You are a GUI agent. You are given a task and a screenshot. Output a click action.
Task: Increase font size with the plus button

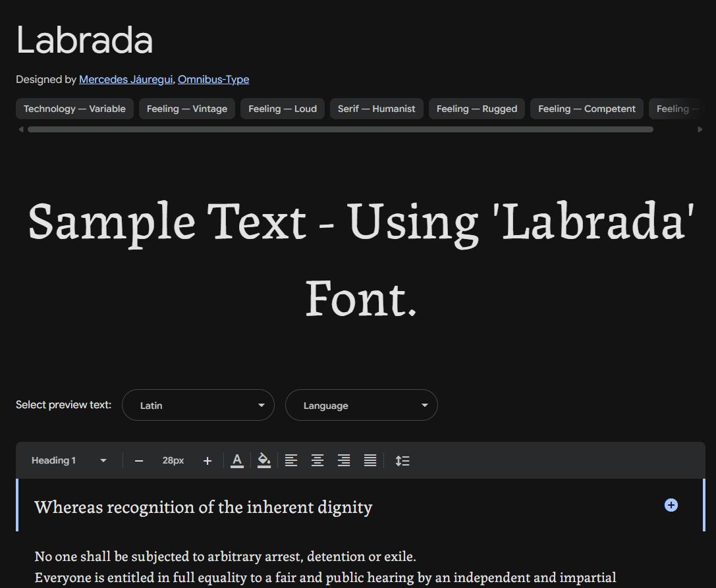click(207, 461)
